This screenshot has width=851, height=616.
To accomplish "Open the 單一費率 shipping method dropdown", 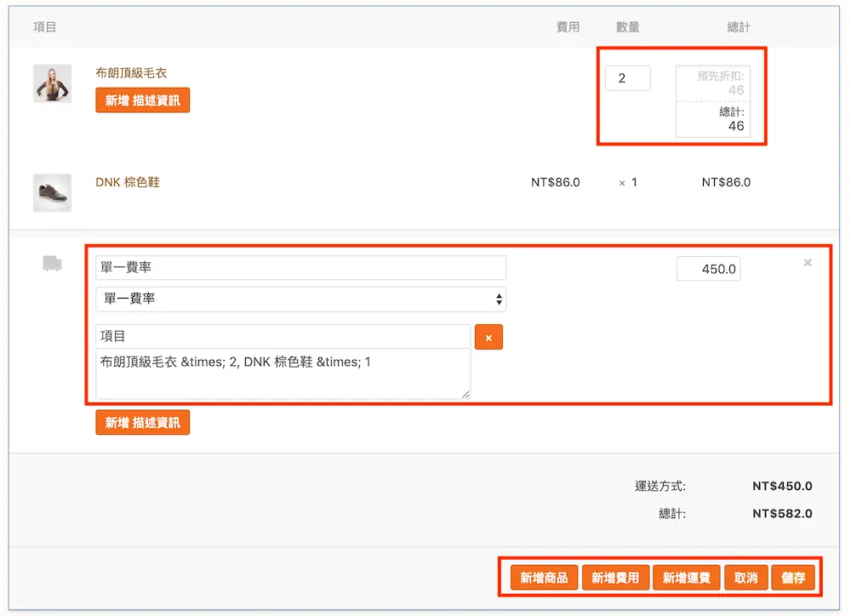I will pos(300,299).
